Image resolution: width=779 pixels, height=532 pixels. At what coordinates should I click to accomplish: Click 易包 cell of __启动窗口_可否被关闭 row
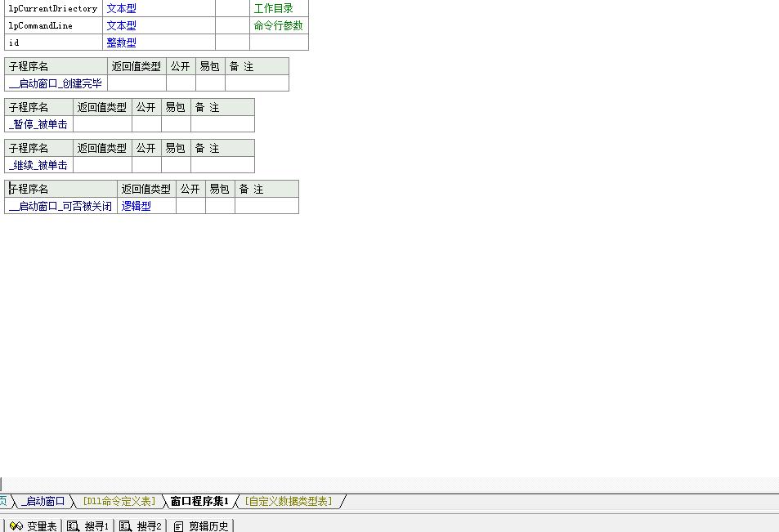point(220,206)
